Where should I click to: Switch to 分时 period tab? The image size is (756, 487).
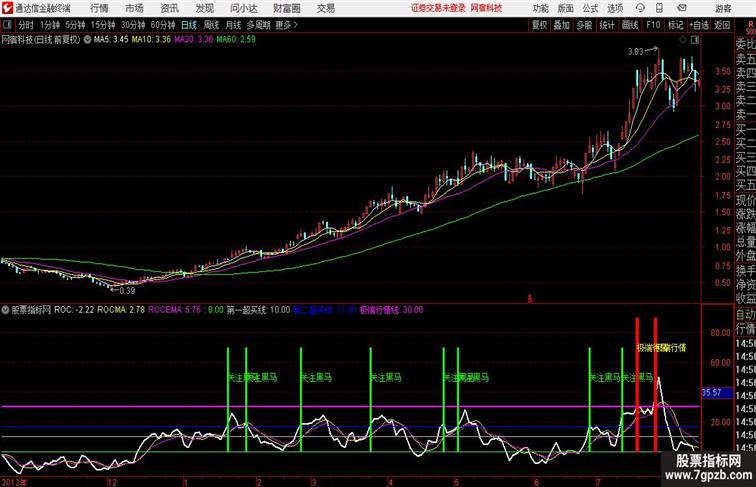pyautogui.click(x=26, y=25)
